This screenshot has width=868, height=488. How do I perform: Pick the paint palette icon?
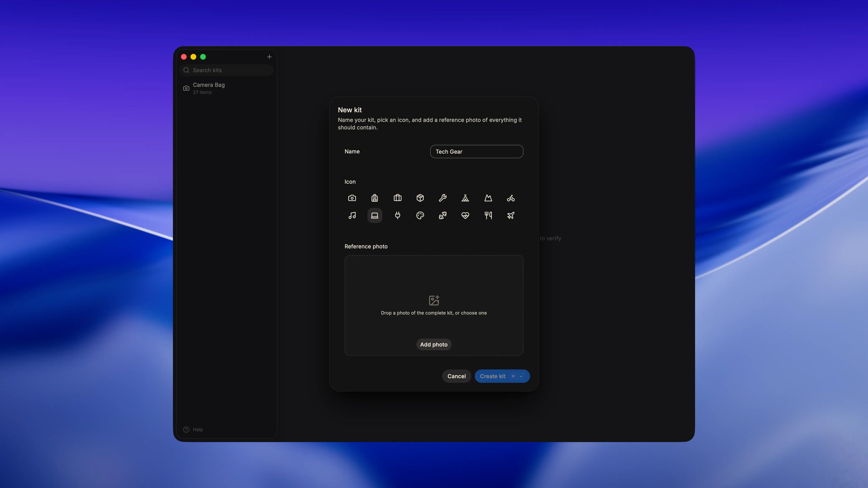[420, 215]
